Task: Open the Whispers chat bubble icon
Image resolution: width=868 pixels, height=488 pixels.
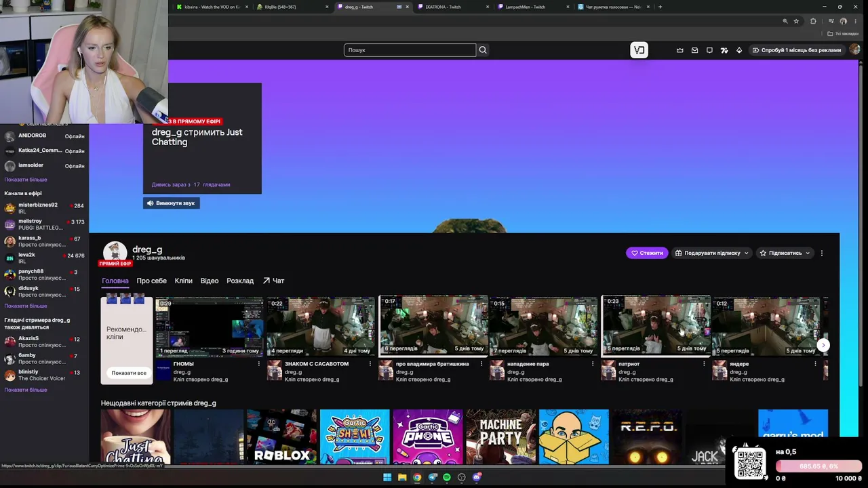Action: click(709, 50)
